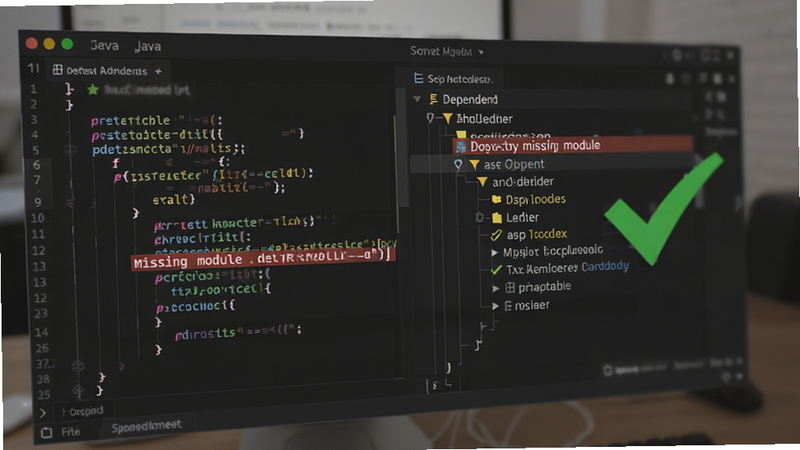Viewport: 800px width, 450px height.
Task: Click the yellow Dependend node icon
Action: [x=434, y=99]
